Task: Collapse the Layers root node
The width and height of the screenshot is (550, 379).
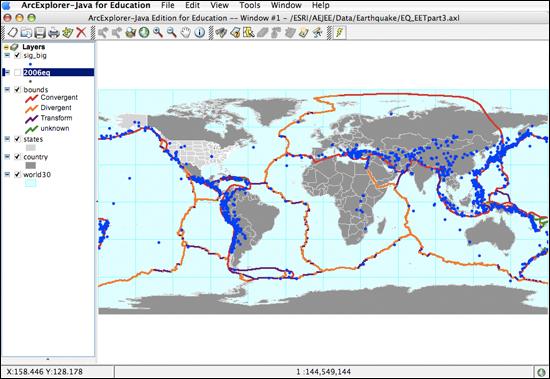Action: click(x=6, y=47)
